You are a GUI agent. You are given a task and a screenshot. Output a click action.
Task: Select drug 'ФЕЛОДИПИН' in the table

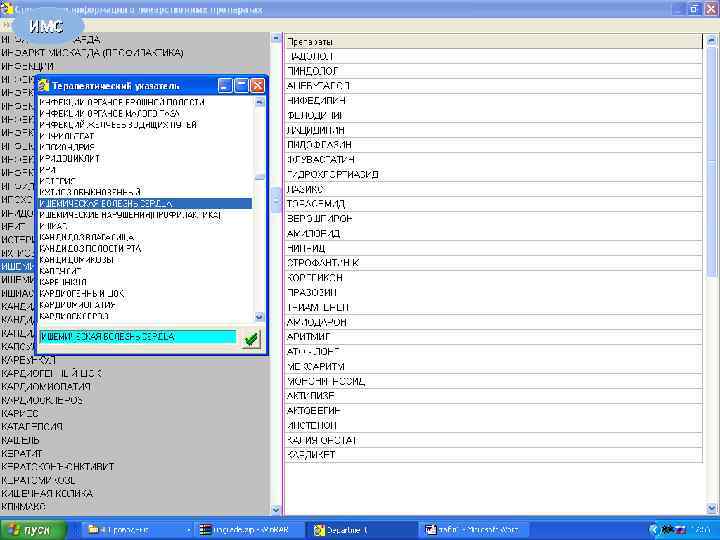tap(494, 115)
